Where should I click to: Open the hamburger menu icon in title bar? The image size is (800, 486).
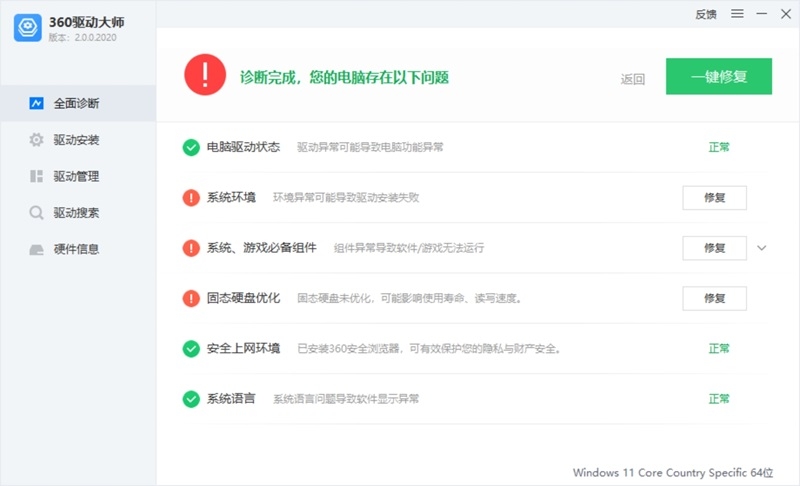pyautogui.click(x=737, y=14)
